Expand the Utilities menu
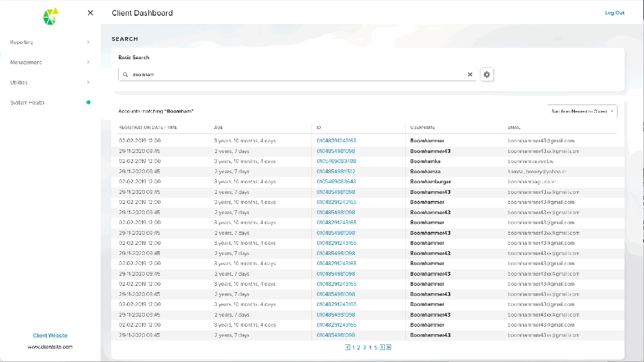The image size is (644, 362). pyautogui.click(x=88, y=82)
